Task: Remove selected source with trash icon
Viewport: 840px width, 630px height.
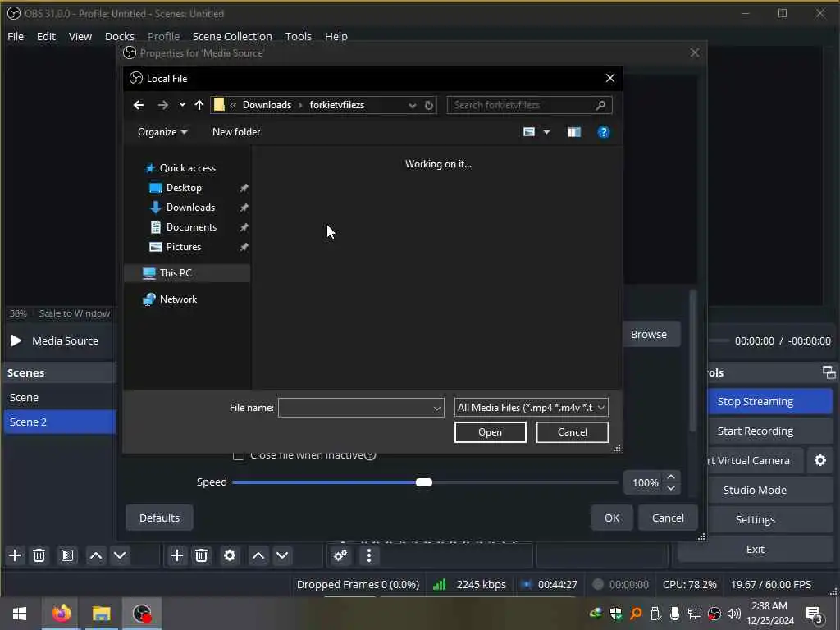Action: [202, 555]
